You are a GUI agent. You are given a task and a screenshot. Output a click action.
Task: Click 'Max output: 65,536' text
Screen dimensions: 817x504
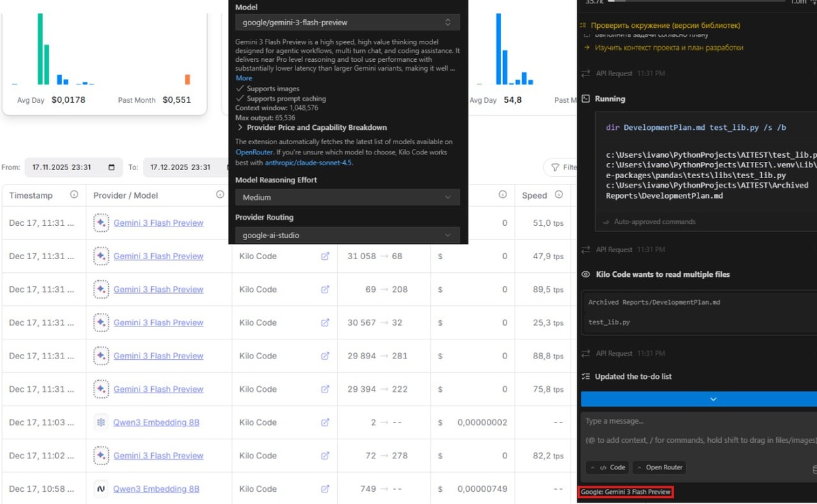pos(265,118)
